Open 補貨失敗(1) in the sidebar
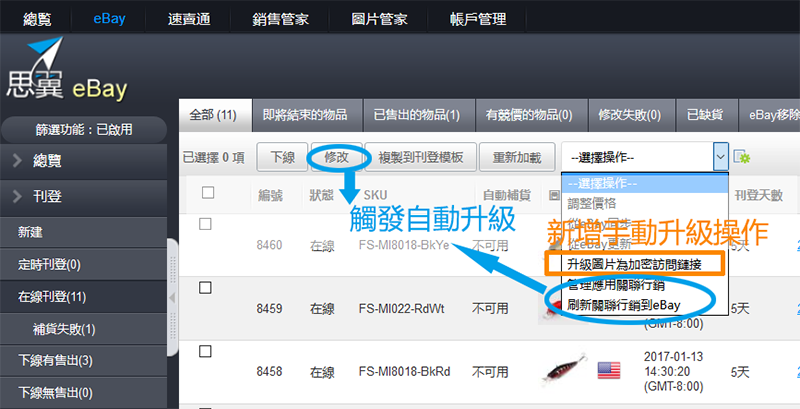Image resolution: width=800 pixels, height=409 pixels. (84, 329)
